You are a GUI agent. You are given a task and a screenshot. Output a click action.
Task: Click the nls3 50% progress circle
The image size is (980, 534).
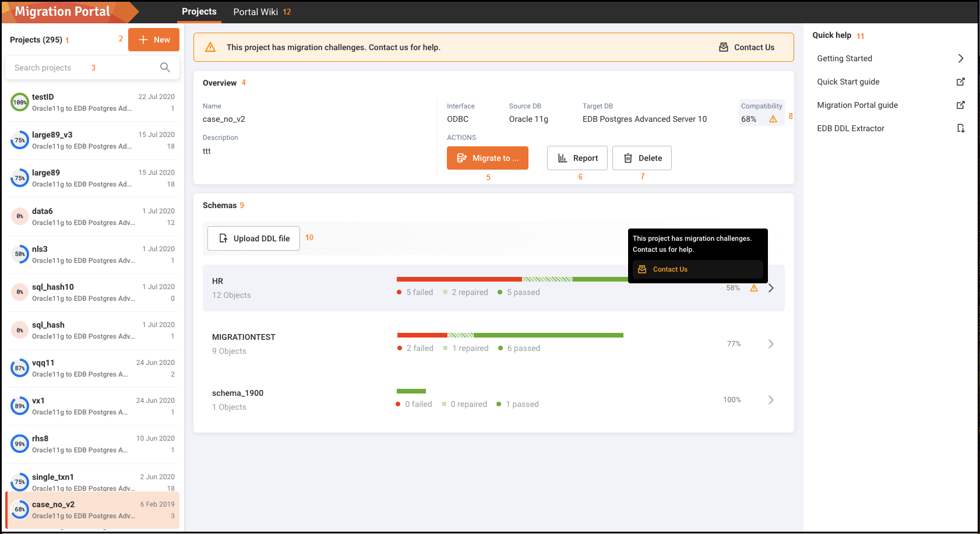20,254
